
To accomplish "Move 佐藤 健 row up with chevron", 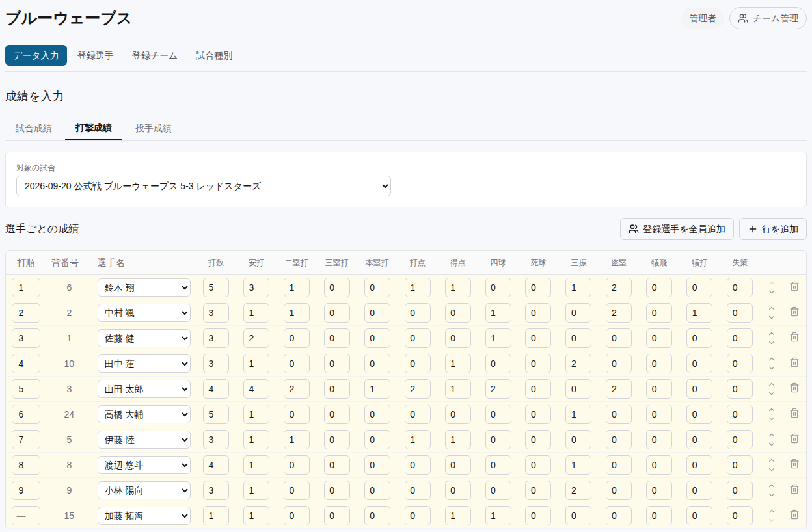I will [772, 334].
